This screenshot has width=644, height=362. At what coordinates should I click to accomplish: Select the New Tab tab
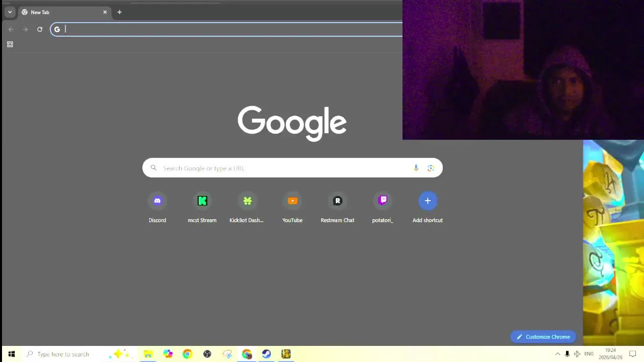(64, 12)
